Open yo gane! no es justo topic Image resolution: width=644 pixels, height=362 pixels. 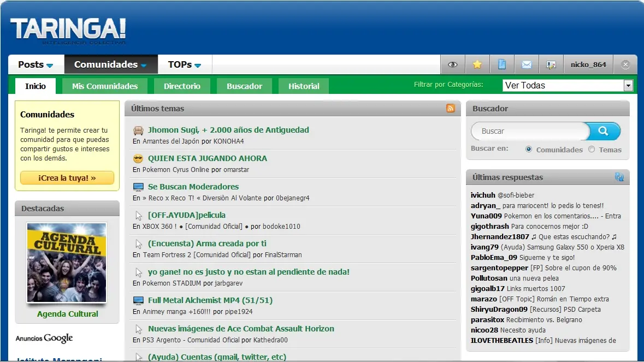249,272
